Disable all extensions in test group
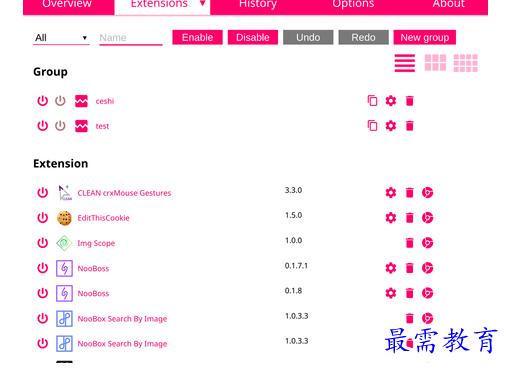This screenshot has height=372, width=506. (60, 126)
